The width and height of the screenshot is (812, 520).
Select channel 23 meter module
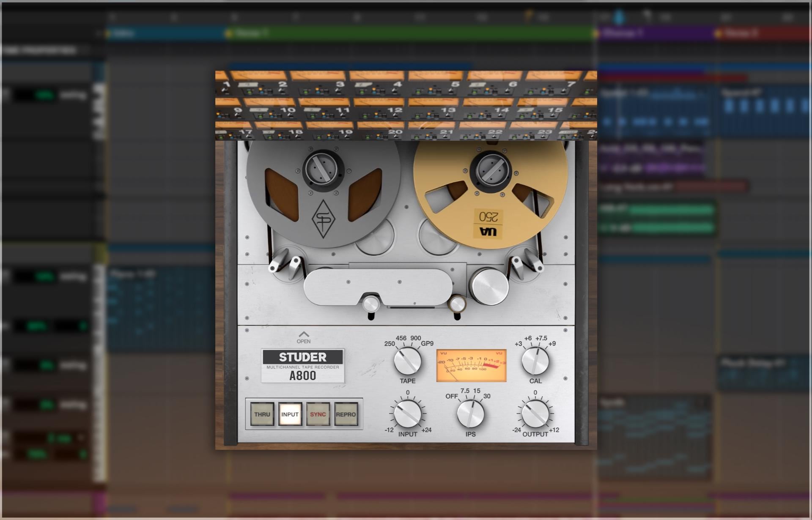(534, 131)
